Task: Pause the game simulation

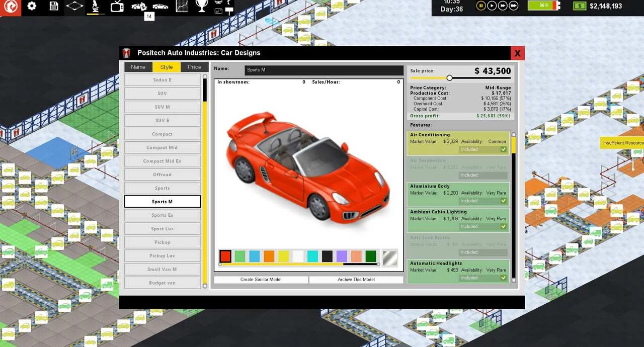Action: tap(481, 6)
